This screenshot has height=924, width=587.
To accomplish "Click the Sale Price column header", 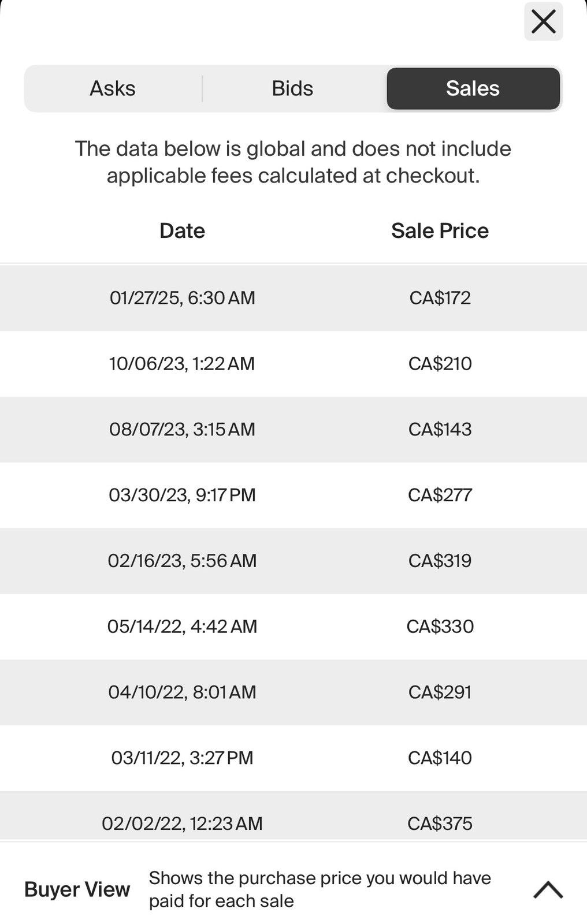I will click(x=440, y=231).
